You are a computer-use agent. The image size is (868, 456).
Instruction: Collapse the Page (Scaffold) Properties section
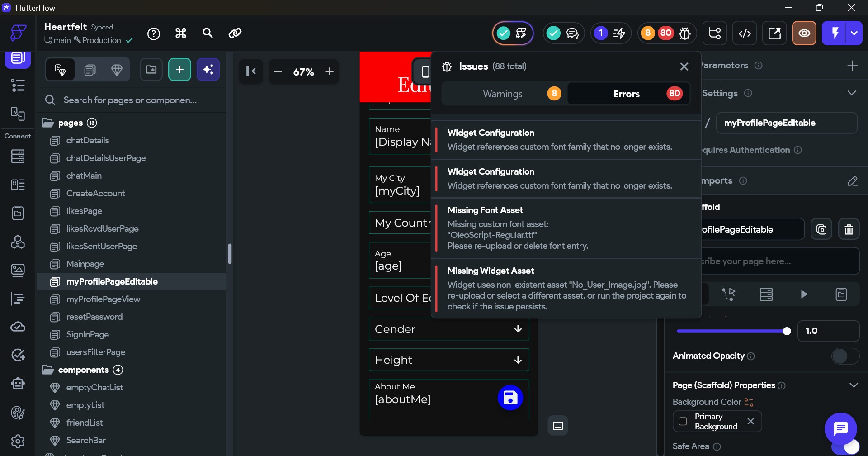(x=853, y=385)
